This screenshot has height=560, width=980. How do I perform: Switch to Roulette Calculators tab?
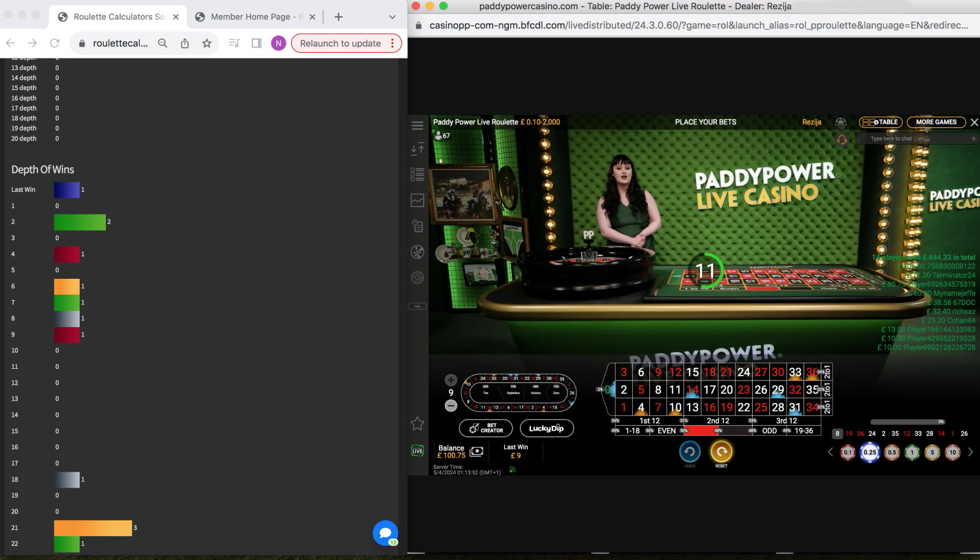click(119, 17)
